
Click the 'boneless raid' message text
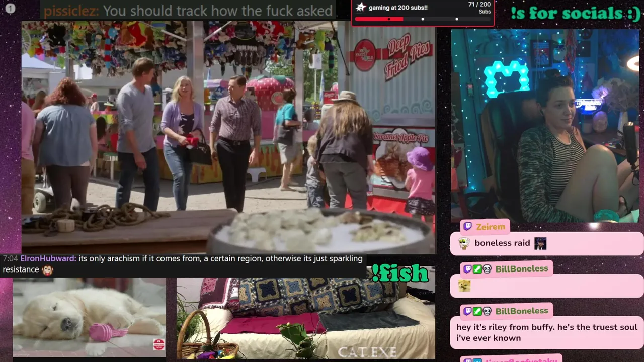[x=502, y=243]
